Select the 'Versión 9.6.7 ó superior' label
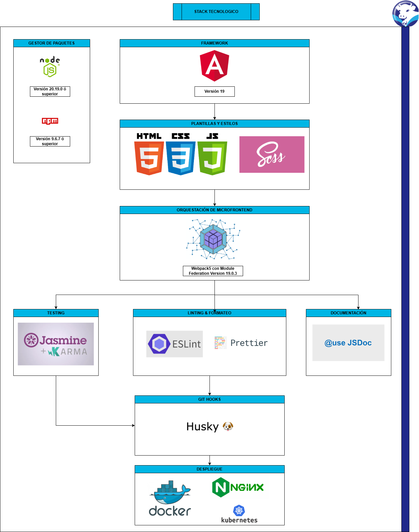This screenshot has height=532, width=419. 50,141
